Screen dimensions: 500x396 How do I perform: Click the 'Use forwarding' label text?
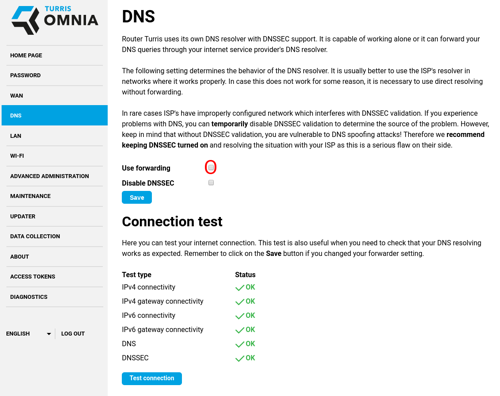(x=146, y=168)
